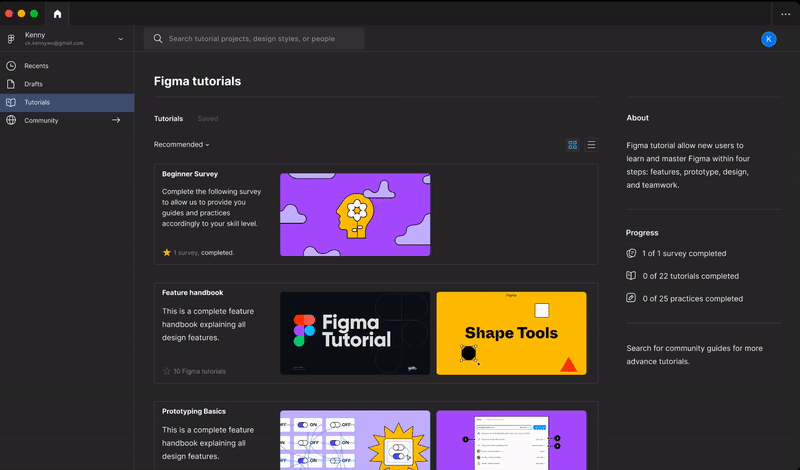Open the Shape Tools thumbnail

pos(511,333)
